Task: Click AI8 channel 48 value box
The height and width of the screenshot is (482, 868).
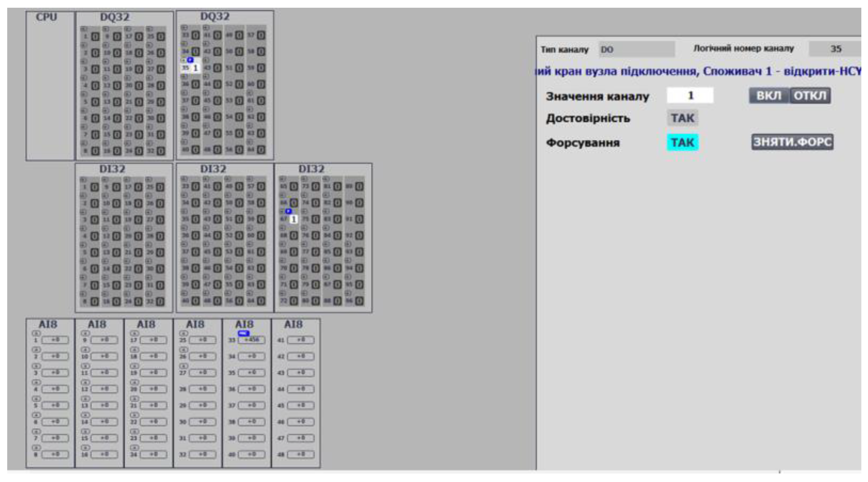Action: coord(300,454)
